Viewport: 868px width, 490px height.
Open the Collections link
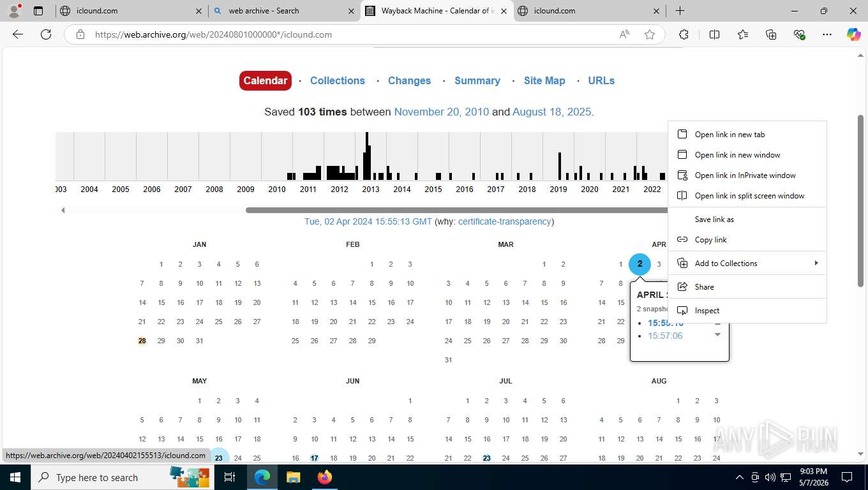338,80
